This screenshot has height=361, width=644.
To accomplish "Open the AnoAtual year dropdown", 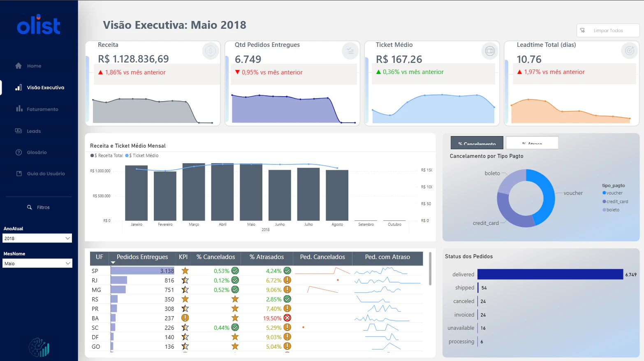I will (37, 238).
